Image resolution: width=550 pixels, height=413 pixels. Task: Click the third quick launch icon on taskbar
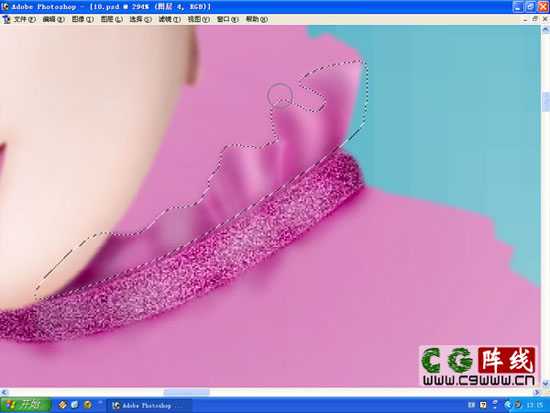87,405
